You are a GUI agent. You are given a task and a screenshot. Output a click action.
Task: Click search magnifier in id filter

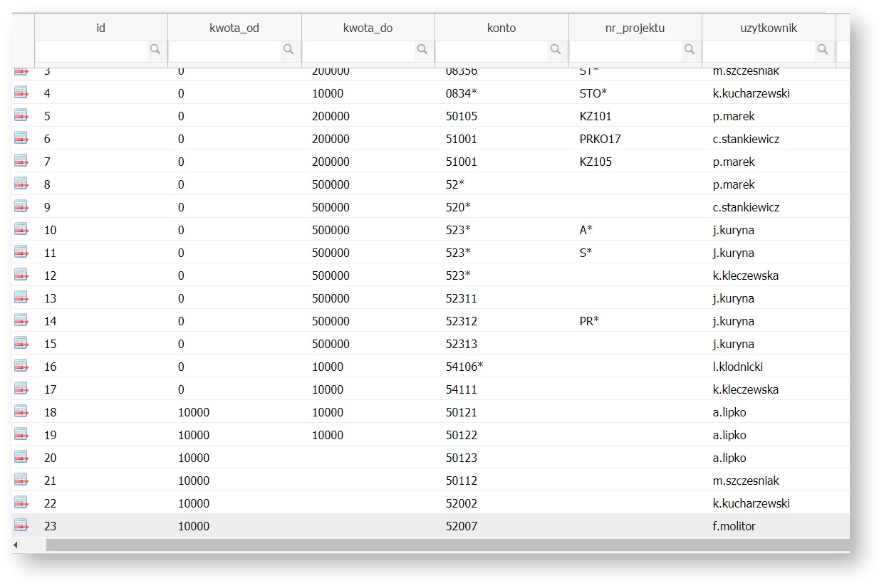[x=155, y=50]
